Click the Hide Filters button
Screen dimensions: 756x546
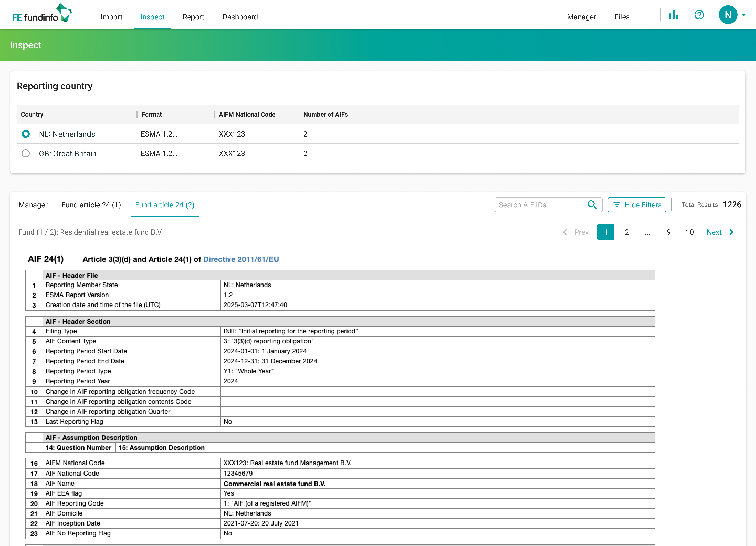click(x=637, y=205)
